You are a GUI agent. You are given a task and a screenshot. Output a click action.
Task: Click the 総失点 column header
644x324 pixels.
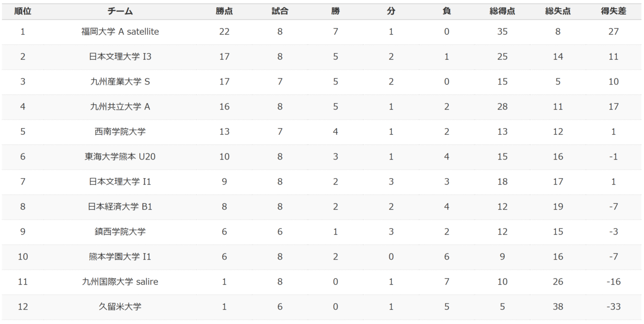pos(558,11)
